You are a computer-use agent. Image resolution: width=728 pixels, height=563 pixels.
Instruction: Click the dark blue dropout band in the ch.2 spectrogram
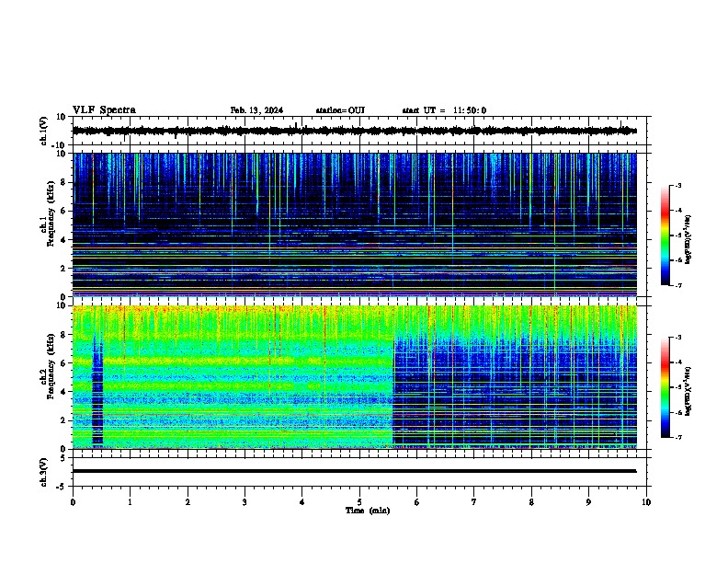pos(97,390)
